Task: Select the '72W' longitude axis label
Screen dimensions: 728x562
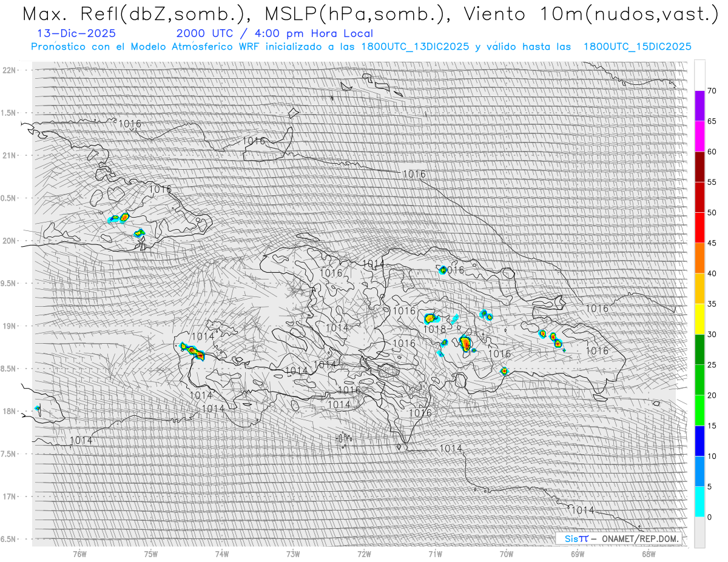Action: [364, 554]
